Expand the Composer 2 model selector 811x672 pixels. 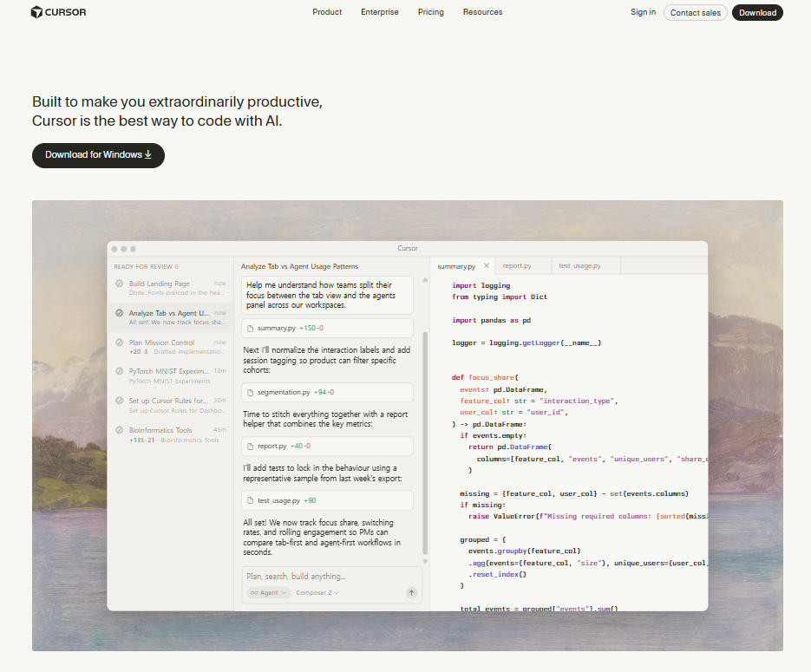[x=317, y=593]
